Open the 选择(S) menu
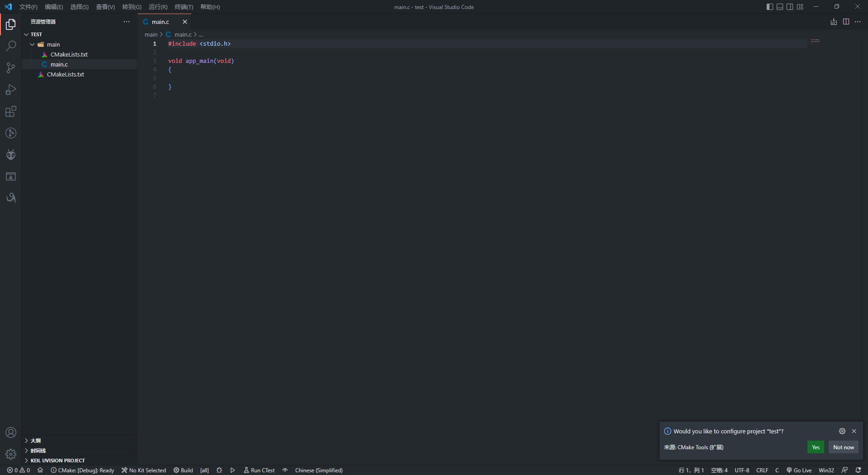Viewport: 868px width, 475px height. (x=79, y=7)
